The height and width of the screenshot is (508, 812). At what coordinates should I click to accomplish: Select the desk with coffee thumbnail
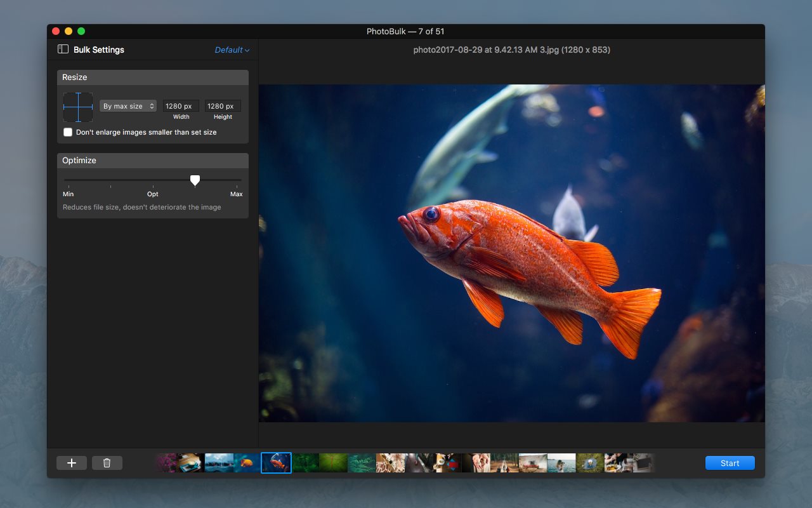(191, 463)
